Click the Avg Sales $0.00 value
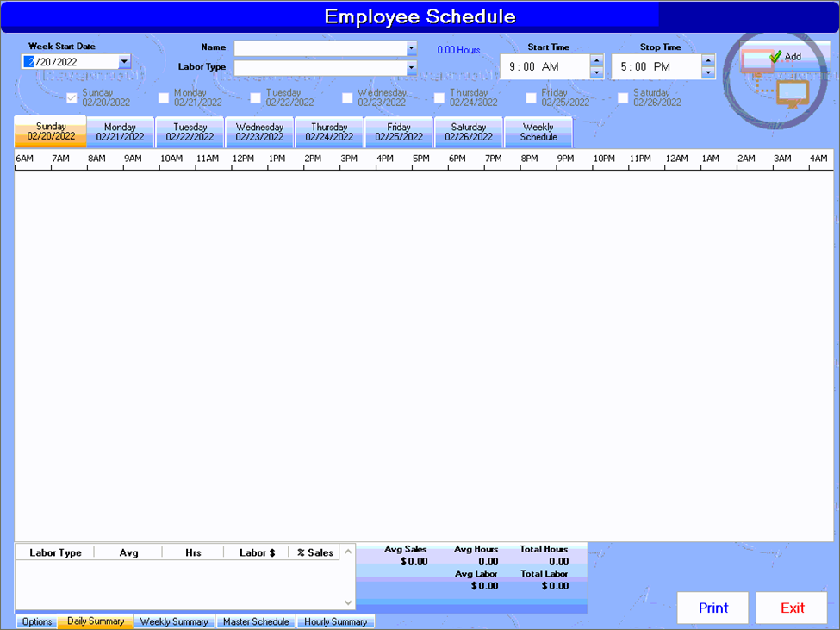 (414, 561)
